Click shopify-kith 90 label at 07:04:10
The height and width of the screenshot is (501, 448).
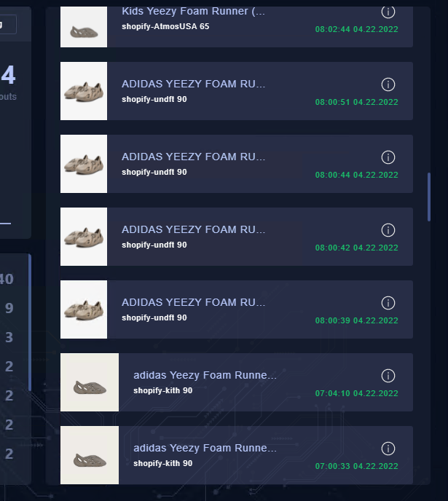point(163,391)
